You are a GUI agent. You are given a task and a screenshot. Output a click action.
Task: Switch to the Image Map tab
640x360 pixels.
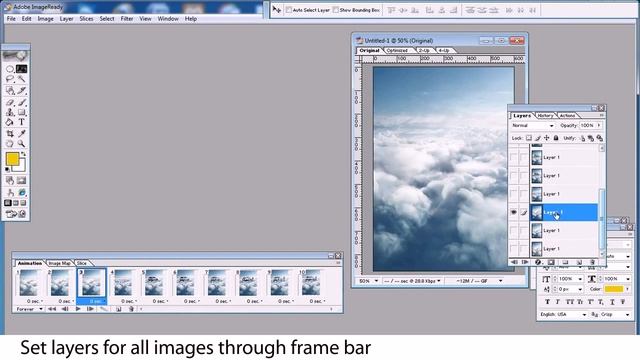[60, 263]
